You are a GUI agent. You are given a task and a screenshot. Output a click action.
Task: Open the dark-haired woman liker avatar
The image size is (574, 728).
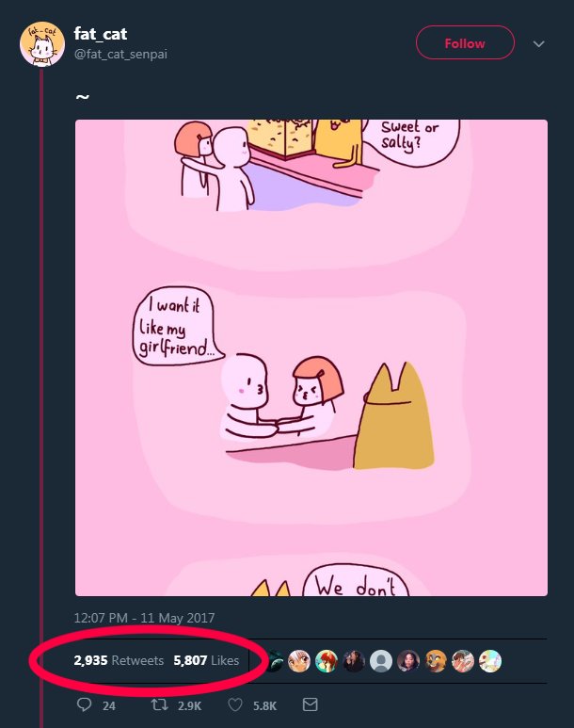coord(408,661)
